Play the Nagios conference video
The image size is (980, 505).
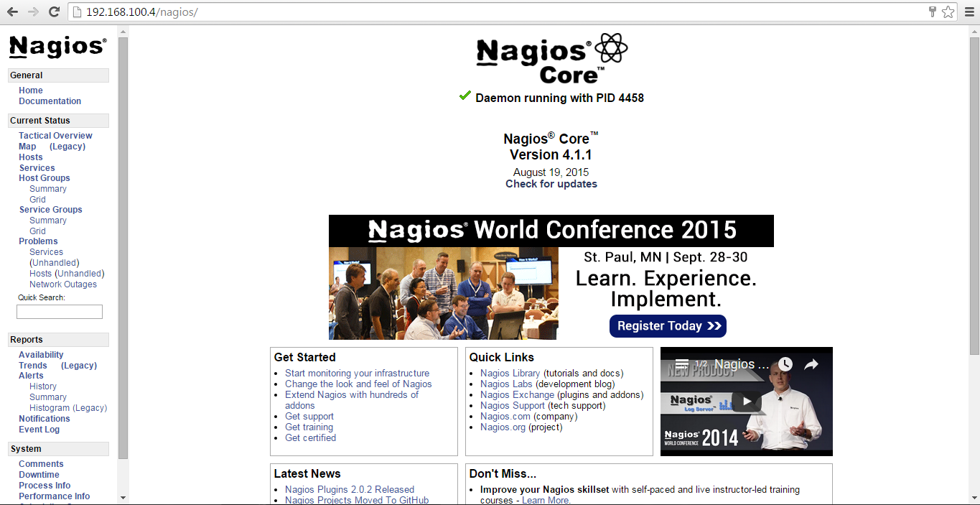[x=747, y=401]
